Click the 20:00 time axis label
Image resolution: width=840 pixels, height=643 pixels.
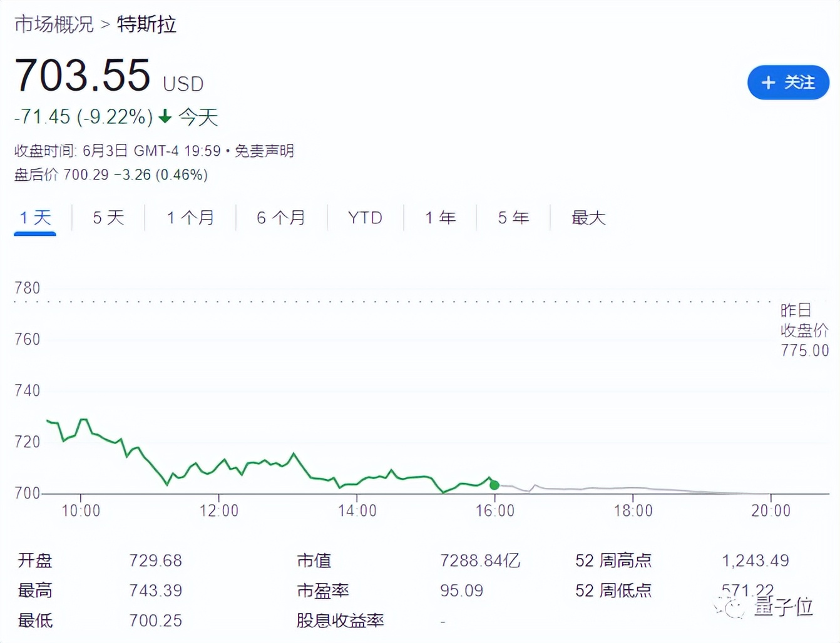click(x=771, y=510)
